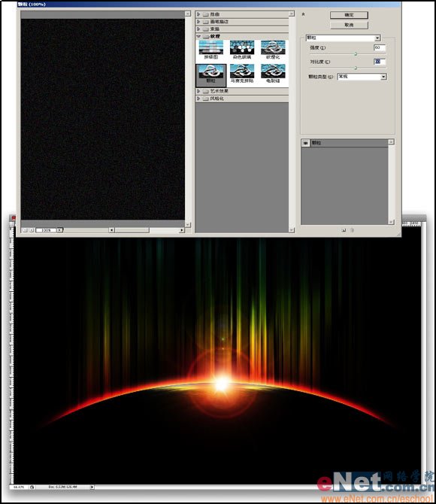
Task: Click the preview horizontal scrollbar left arrow
Action: coord(111,230)
